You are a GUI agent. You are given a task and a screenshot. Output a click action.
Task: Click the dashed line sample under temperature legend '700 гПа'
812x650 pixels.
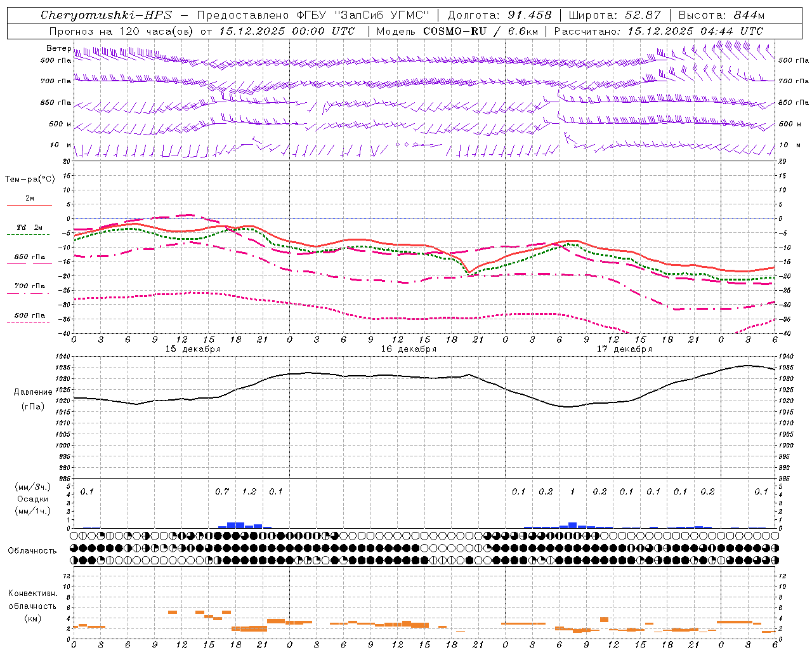click(29, 293)
